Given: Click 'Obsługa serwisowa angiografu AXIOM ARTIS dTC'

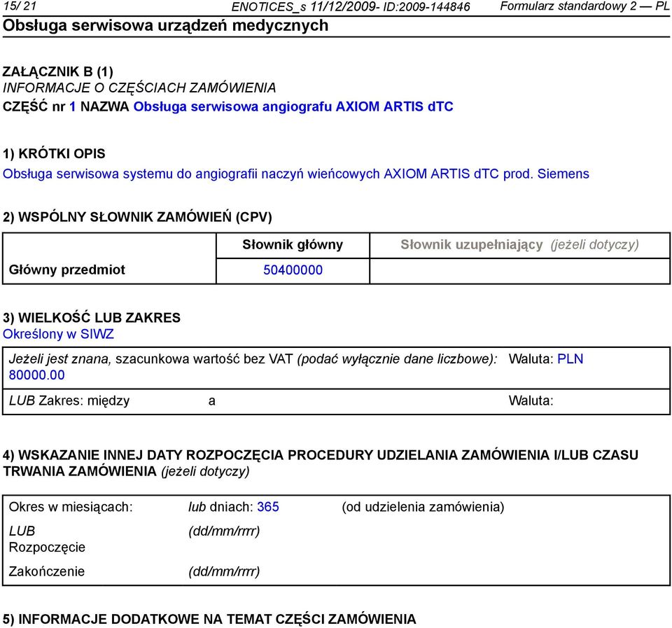Looking at the screenshot, I should point(293,106).
